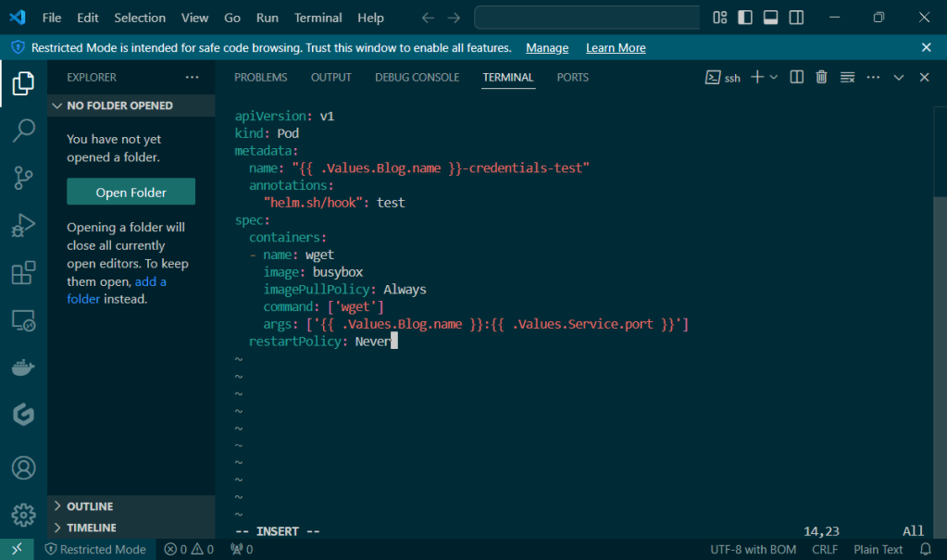Open the Extensions view
947x560 pixels.
click(x=23, y=273)
